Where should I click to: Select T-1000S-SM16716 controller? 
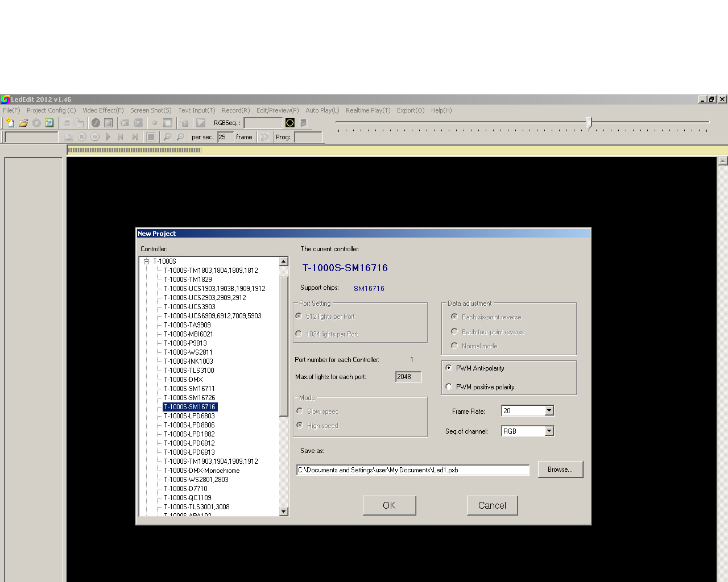[x=190, y=407]
